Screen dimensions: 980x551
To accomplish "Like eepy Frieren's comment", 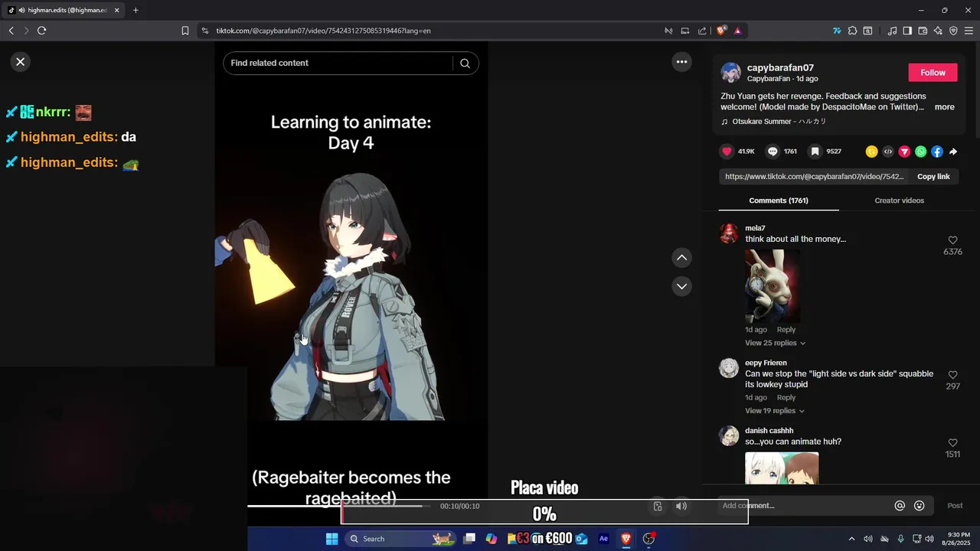I will pos(952,375).
